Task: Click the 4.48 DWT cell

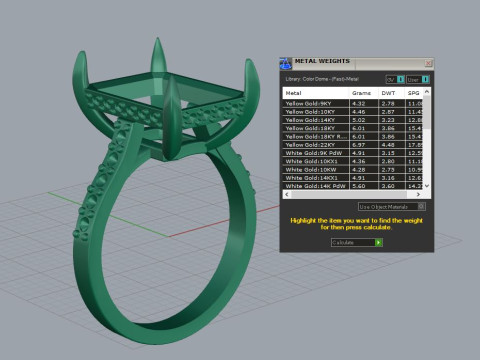Action: click(392, 145)
